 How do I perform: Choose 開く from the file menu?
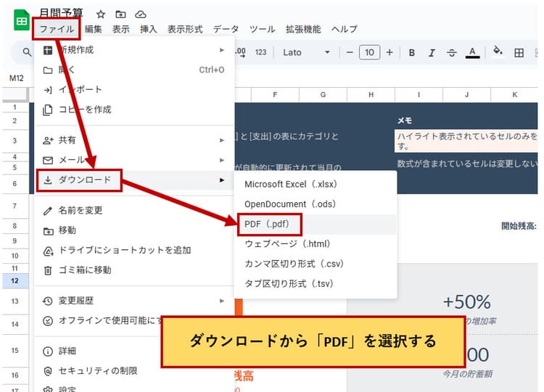point(135,70)
